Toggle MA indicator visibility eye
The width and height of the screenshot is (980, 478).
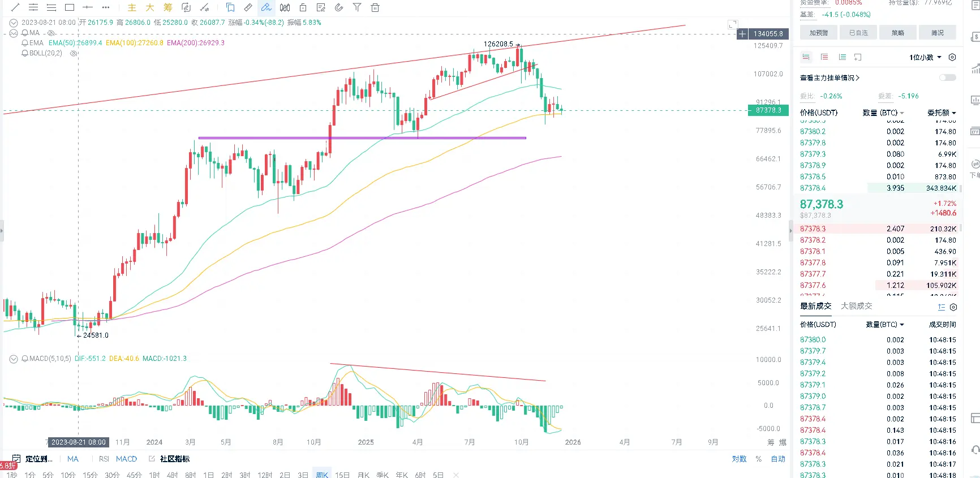[x=51, y=33]
